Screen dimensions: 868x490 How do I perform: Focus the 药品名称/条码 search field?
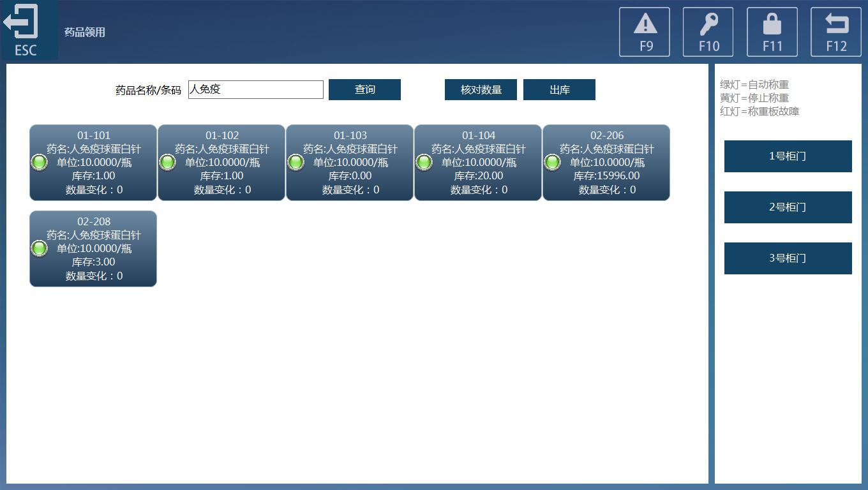pos(255,89)
